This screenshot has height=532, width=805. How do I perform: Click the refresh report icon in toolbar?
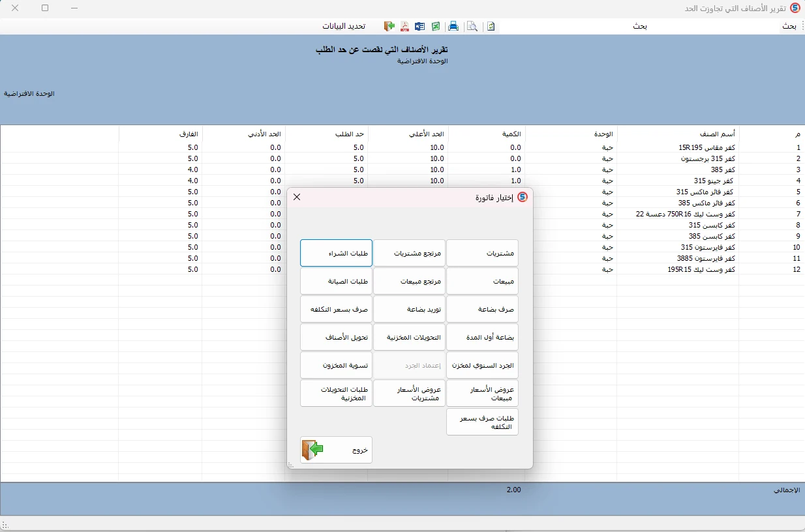click(x=491, y=26)
